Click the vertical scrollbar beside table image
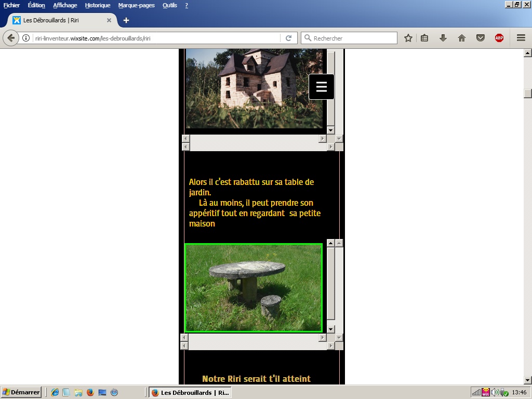Viewport: 532px width, 399px height. [x=331, y=283]
